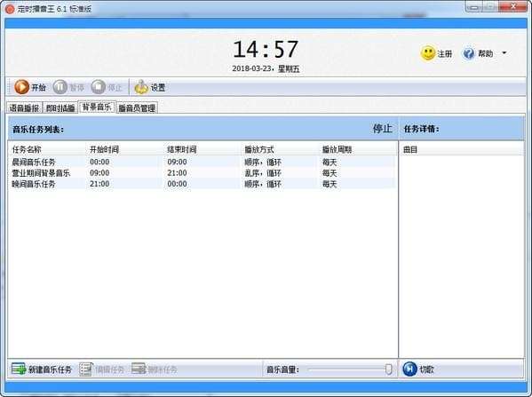The width and height of the screenshot is (532, 397).
Task: Select the 晚间音乐任务 row
Action: (202, 184)
